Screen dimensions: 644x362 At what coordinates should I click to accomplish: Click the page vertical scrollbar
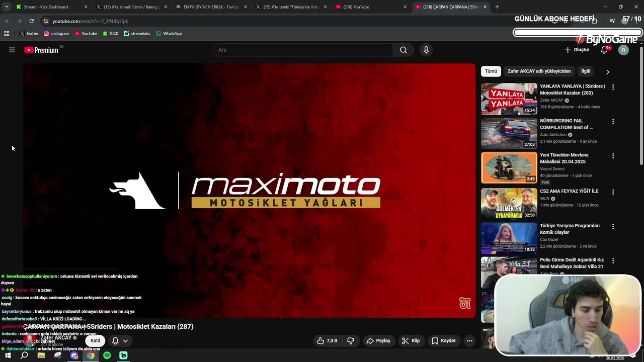click(641, 106)
